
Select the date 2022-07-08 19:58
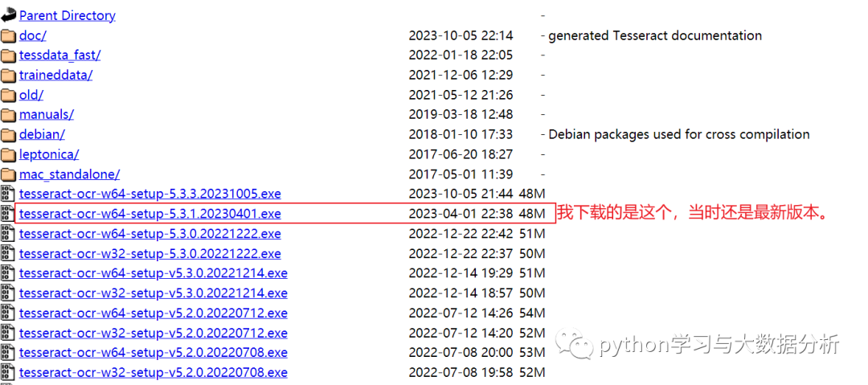[x=461, y=372]
